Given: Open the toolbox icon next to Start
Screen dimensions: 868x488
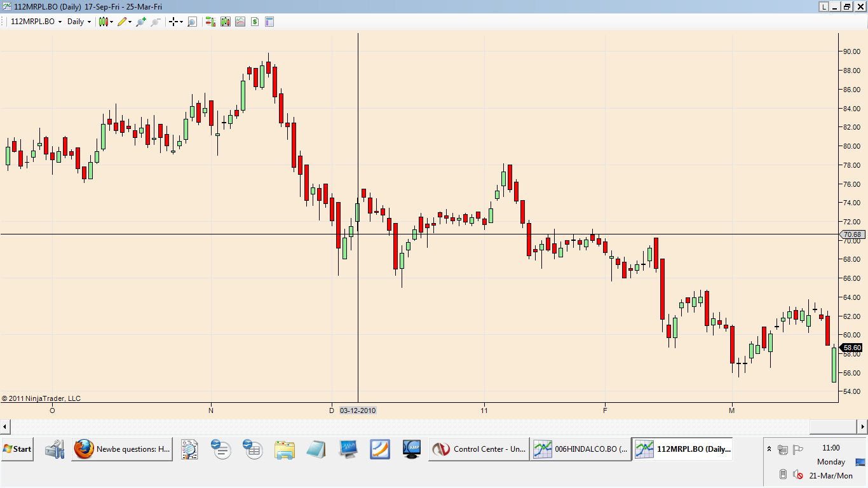Looking at the screenshot, I should coord(54,449).
